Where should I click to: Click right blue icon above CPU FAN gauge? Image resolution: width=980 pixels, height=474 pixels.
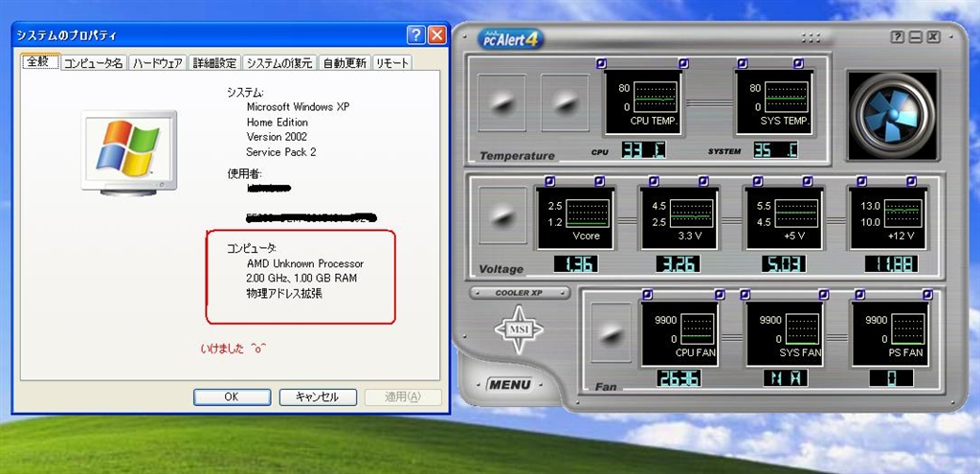click(x=720, y=294)
